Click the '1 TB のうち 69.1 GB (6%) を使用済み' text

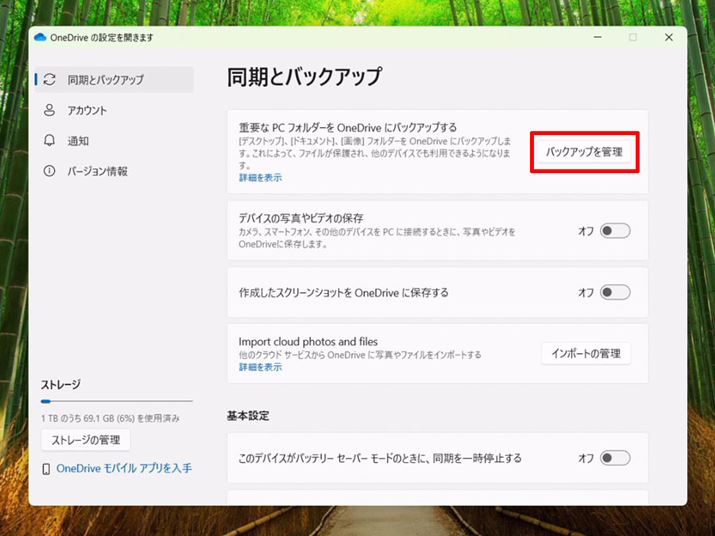click(110, 418)
